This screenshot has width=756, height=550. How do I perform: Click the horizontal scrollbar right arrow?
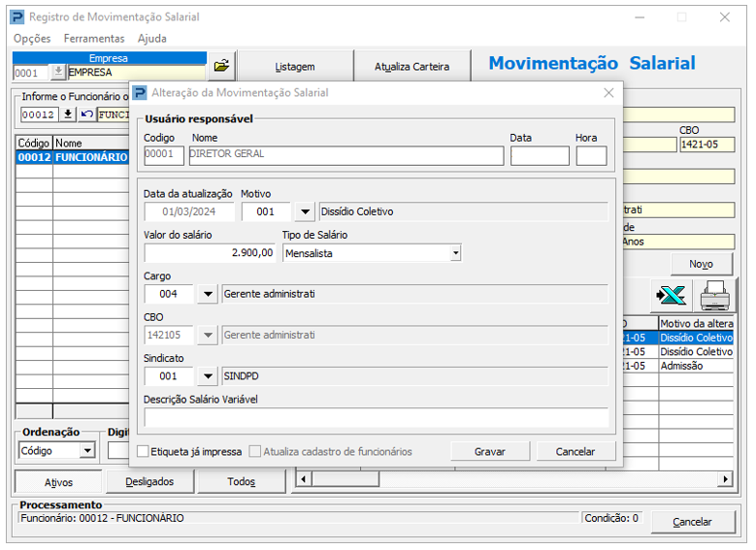click(x=726, y=478)
